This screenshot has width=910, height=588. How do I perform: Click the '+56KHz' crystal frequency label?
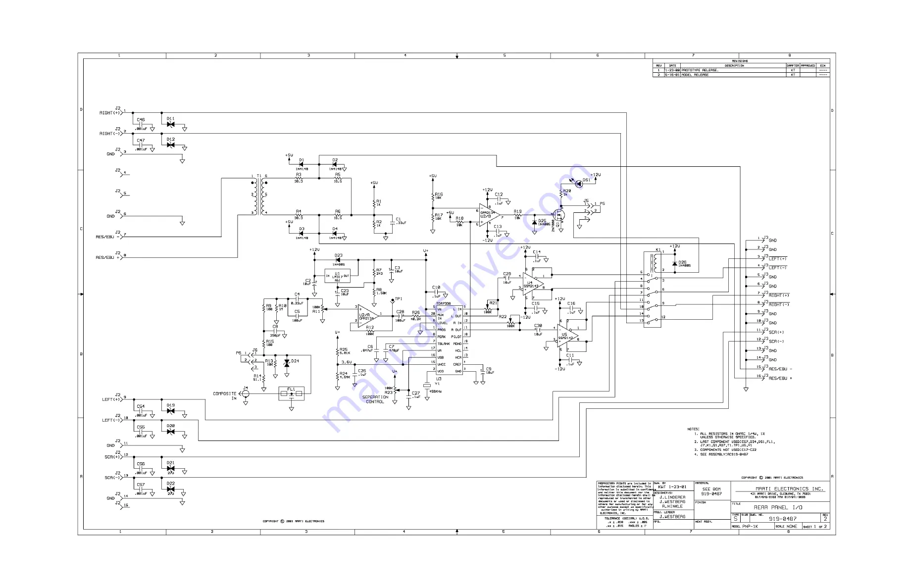tap(436, 392)
